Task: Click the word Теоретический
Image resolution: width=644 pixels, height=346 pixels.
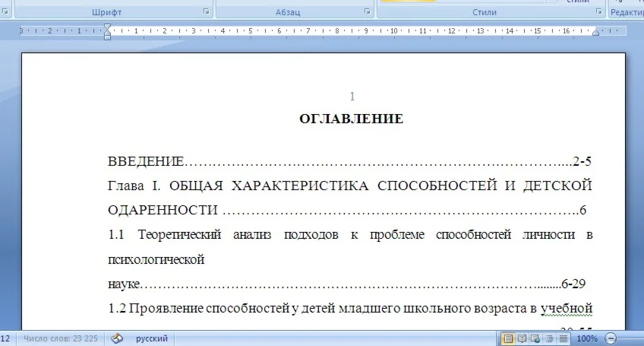Action: coord(179,234)
